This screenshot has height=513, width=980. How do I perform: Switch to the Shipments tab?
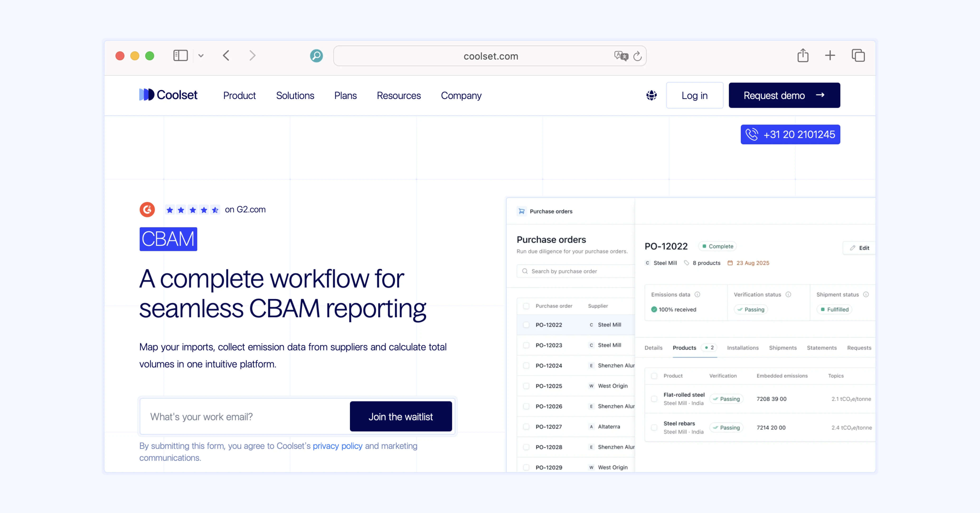(x=782, y=348)
